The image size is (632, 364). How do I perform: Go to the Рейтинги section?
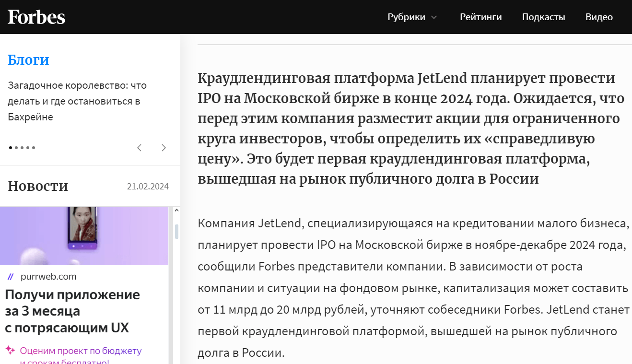coord(481,17)
